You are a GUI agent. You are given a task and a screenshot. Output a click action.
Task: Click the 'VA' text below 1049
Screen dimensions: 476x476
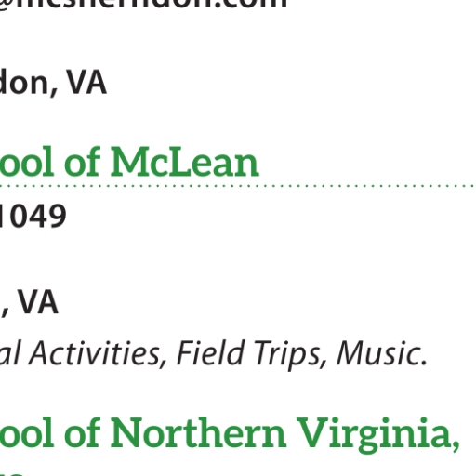38,302
